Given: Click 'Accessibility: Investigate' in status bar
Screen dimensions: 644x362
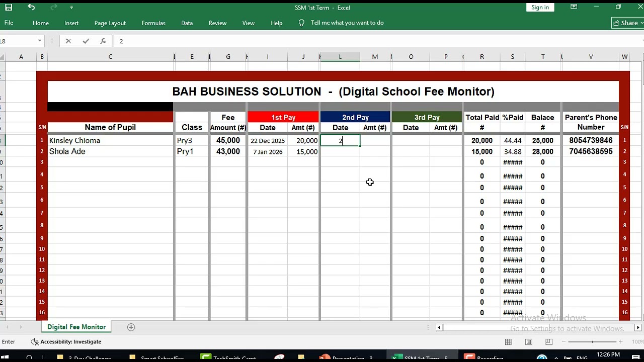Looking at the screenshot, I should pos(66,342).
